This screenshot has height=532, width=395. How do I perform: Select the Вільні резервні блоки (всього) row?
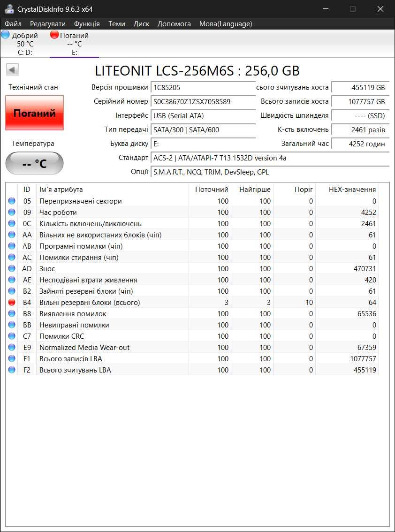click(192, 302)
